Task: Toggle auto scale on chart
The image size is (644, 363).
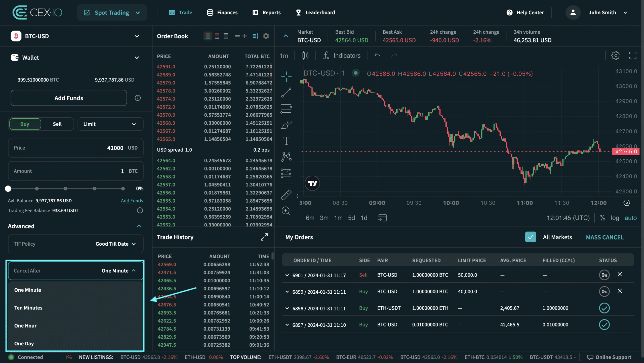Action: 630,218
